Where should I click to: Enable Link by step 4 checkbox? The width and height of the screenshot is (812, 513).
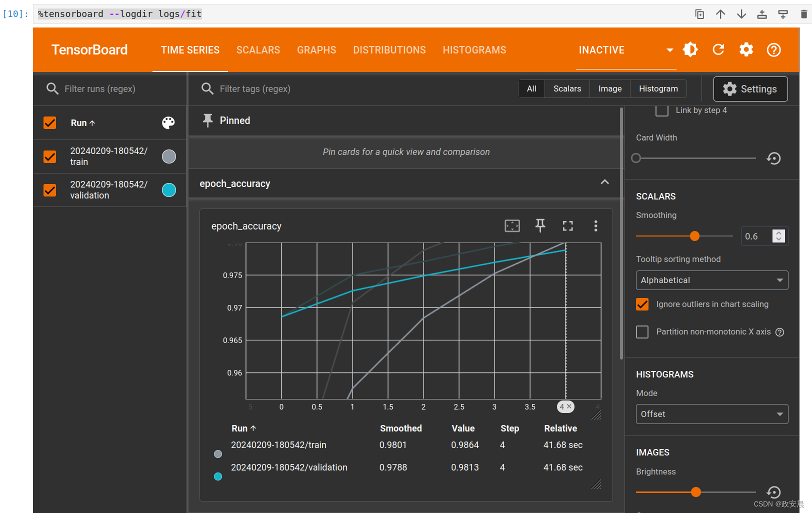[x=662, y=110]
